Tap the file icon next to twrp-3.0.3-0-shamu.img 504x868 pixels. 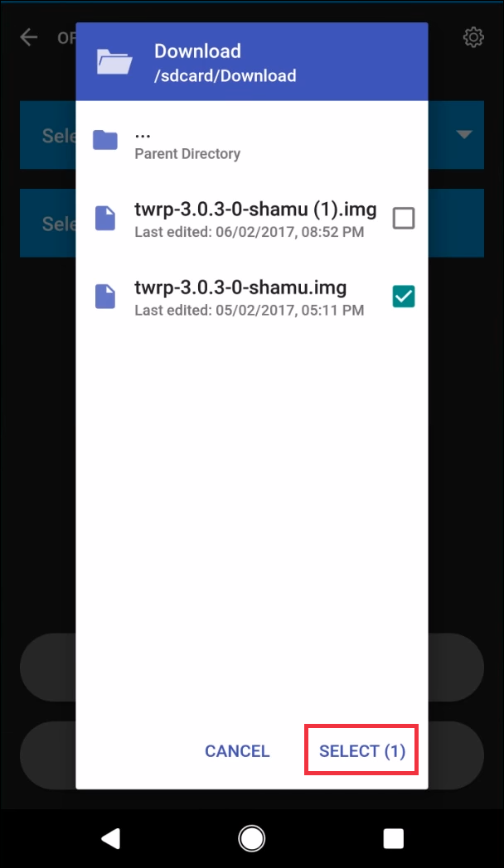click(105, 297)
